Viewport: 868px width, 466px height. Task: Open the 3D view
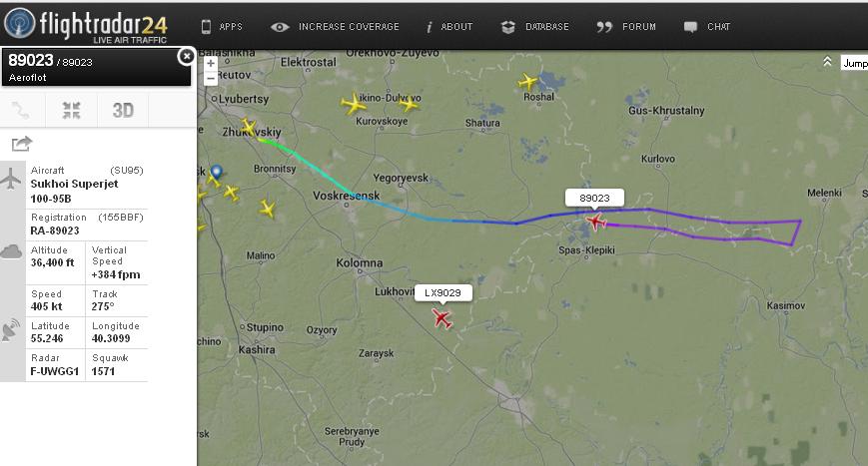(123, 110)
